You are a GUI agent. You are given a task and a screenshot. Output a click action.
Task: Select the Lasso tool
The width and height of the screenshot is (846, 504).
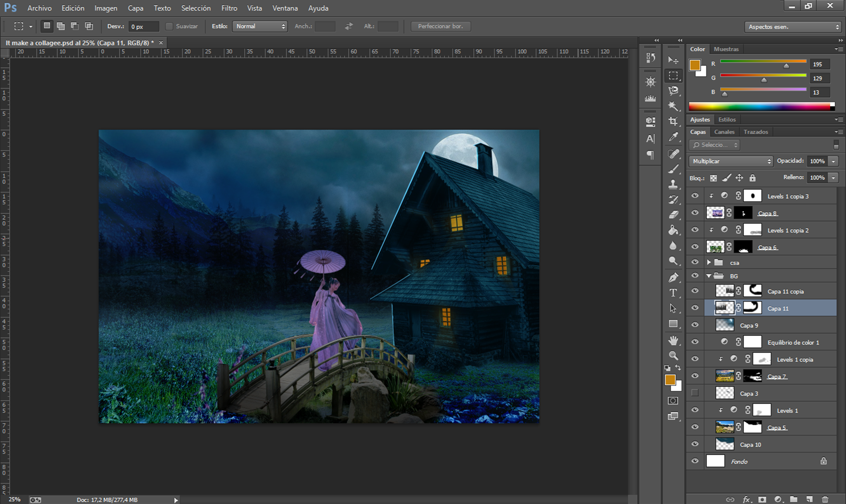pyautogui.click(x=673, y=91)
